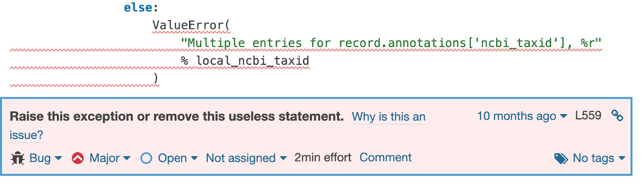Image resolution: width=644 pixels, height=188 pixels.
Task: Open the Open status dropdown arrow
Action: tap(194, 158)
